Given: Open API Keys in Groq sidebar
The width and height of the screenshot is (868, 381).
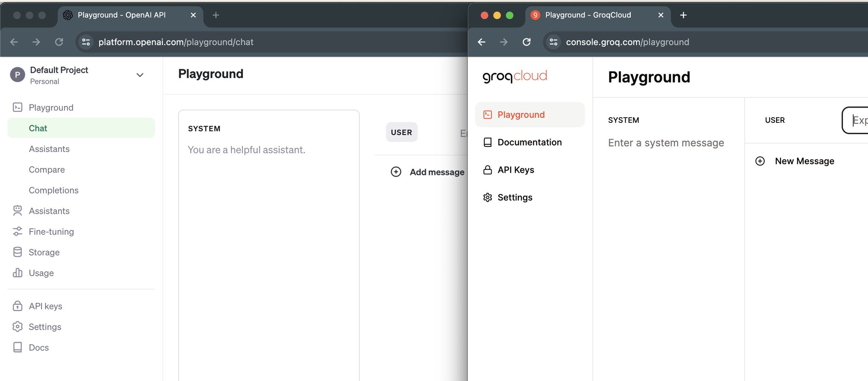Looking at the screenshot, I should pyautogui.click(x=516, y=170).
